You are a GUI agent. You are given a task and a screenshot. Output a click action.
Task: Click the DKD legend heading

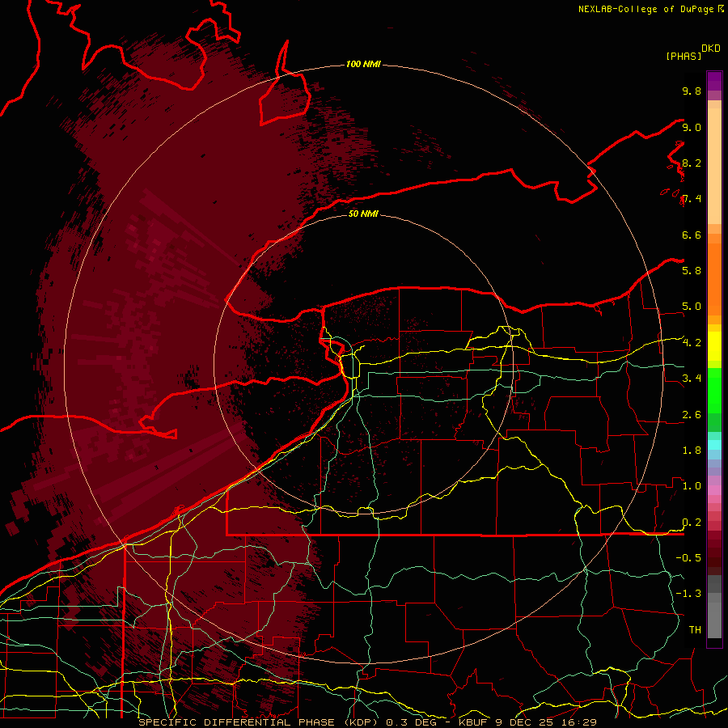click(x=710, y=49)
